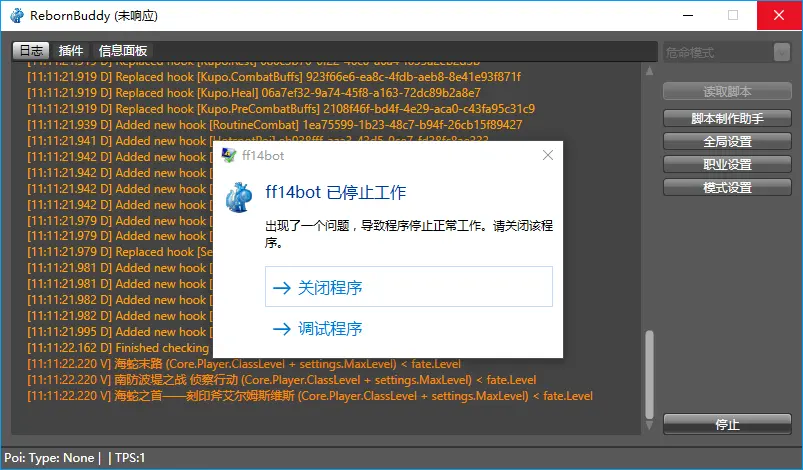The width and height of the screenshot is (803, 470).
Task: Click the 南防波堤之战 侦察行动 log line
Action: coord(282,380)
